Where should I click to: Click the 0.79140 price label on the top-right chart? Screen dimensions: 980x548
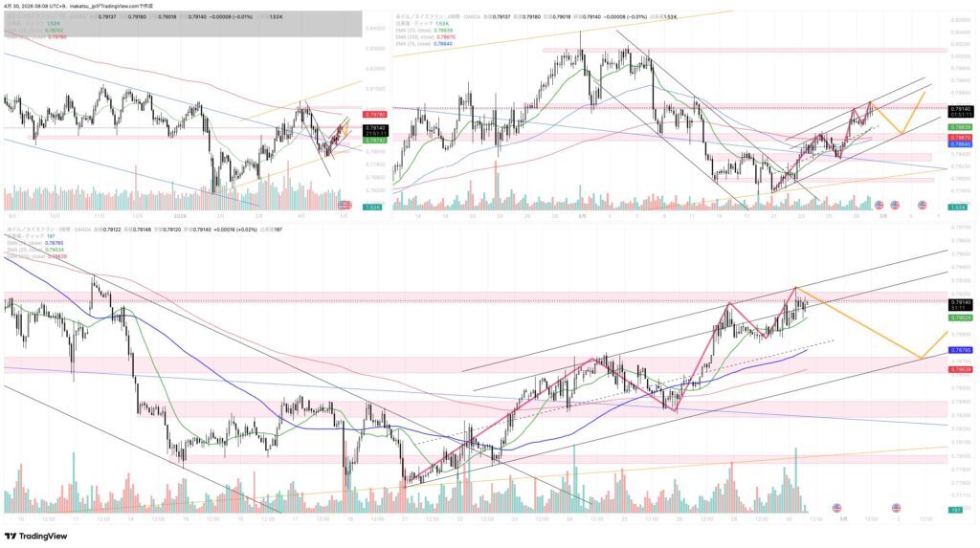(961, 110)
